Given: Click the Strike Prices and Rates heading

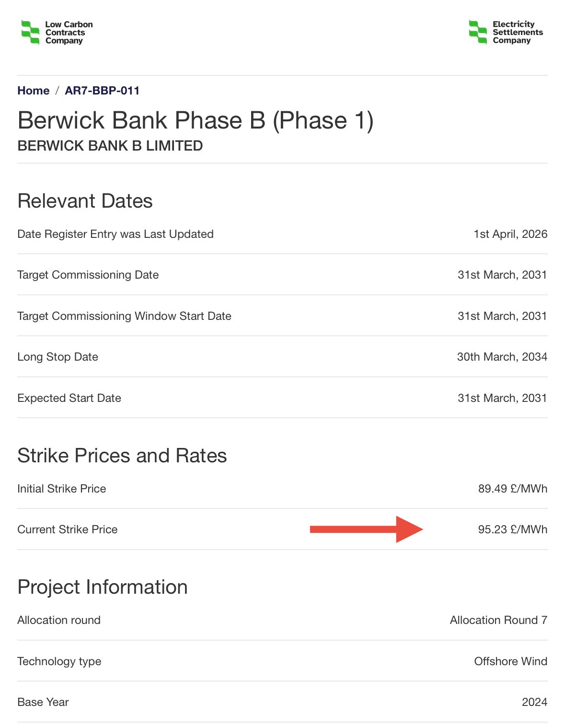Looking at the screenshot, I should pos(122,456).
